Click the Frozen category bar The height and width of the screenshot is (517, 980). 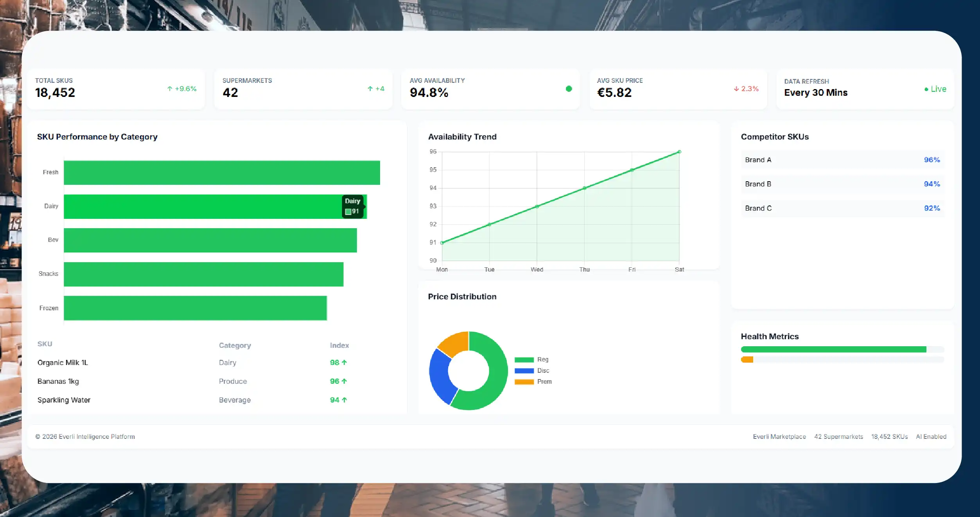tap(195, 308)
